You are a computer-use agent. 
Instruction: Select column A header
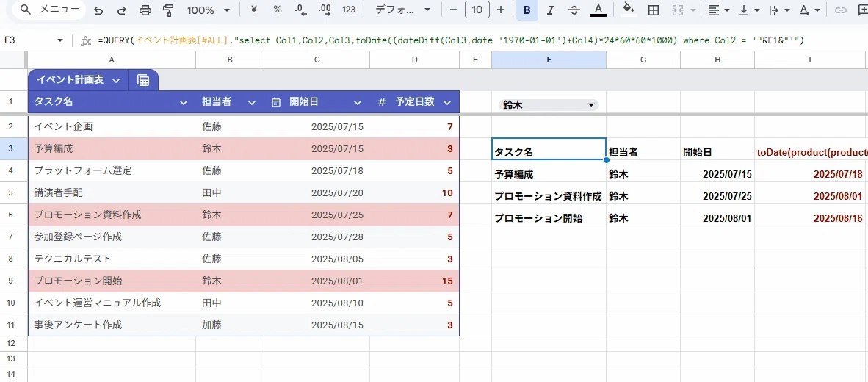[x=112, y=60]
